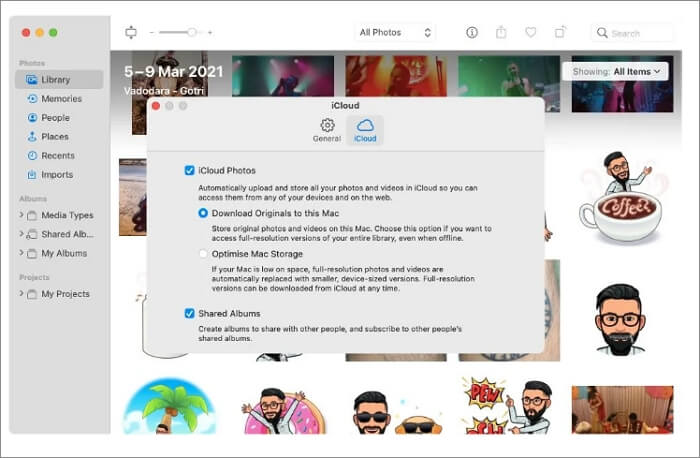Open the Info button in toolbar
700x458 pixels.
click(472, 33)
